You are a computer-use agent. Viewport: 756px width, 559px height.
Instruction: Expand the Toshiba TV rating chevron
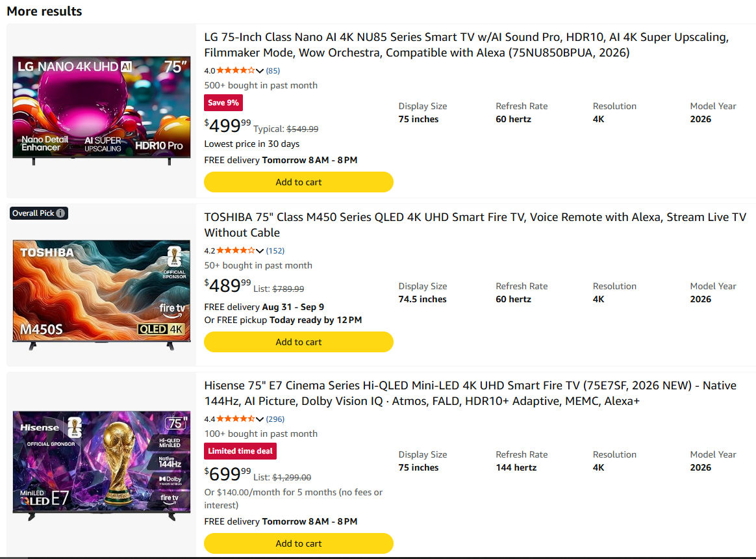[x=260, y=251]
